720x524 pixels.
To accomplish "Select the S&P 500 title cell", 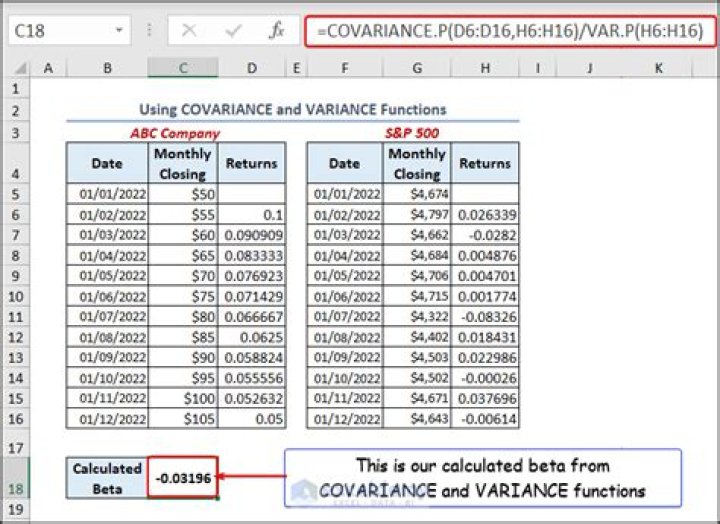I will (x=413, y=132).
